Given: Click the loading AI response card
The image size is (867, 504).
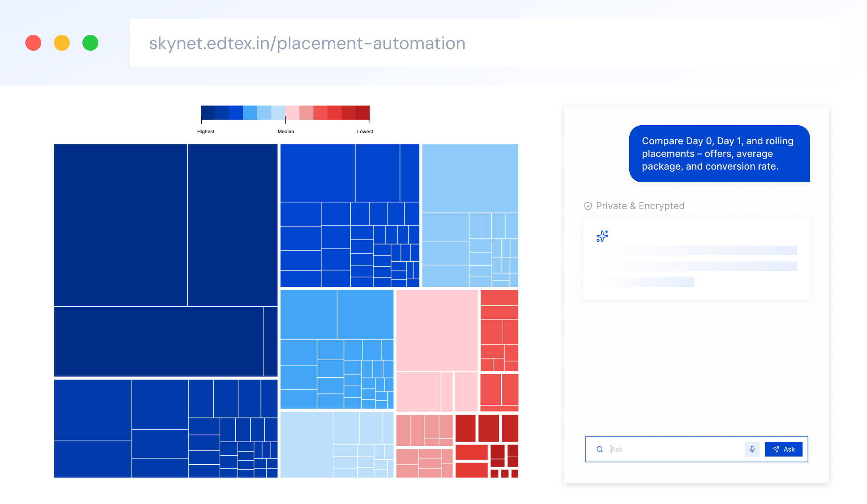Looking at the screenshot, I should coord(696,258).
